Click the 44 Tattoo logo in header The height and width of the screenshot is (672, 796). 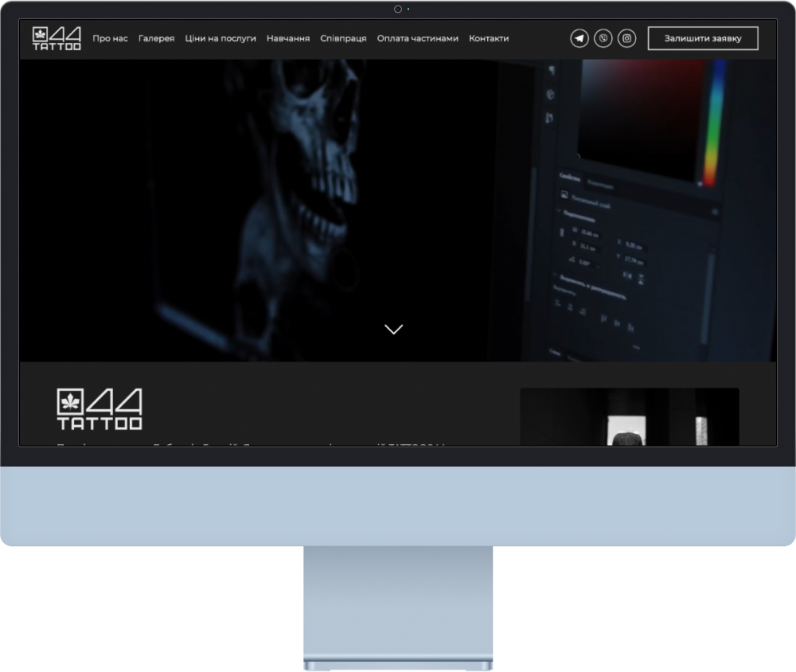tap(57, 38)
